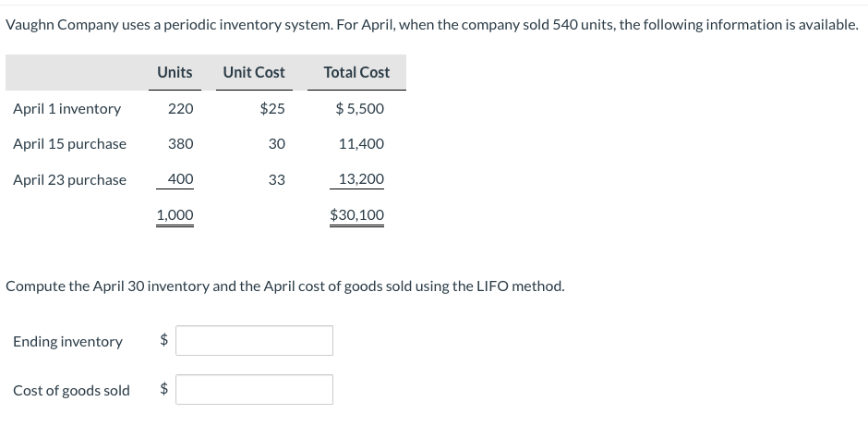The image size is (868, 438).
Task: Click the 13,200 total cost cell
Action: [362, 179]
